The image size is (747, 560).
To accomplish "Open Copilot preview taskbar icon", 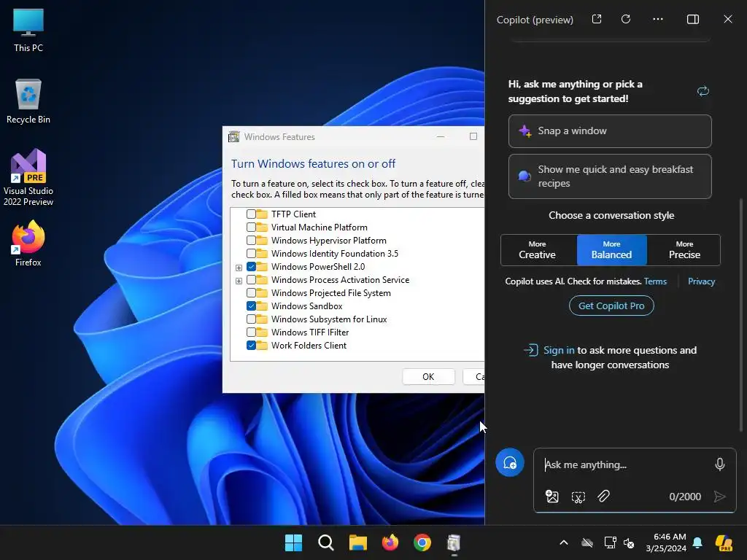I will [x=724, y=542].
